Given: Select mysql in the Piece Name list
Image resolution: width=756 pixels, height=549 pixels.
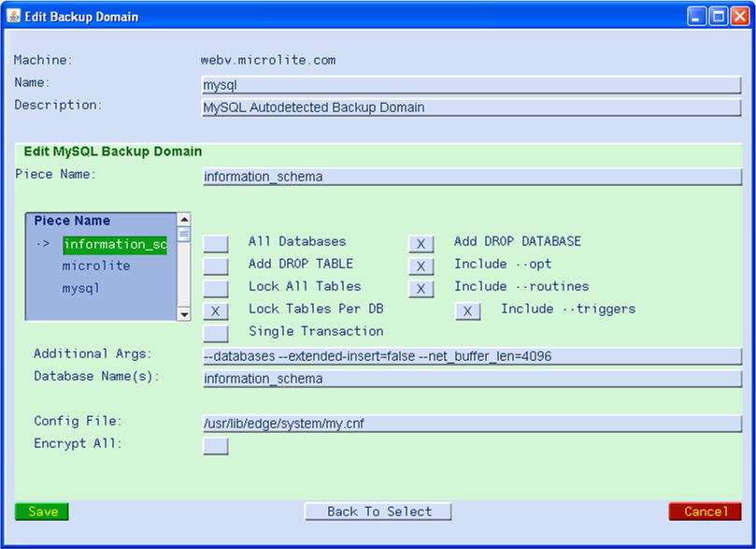Looking at the screenshot, I should pos(80,288).
